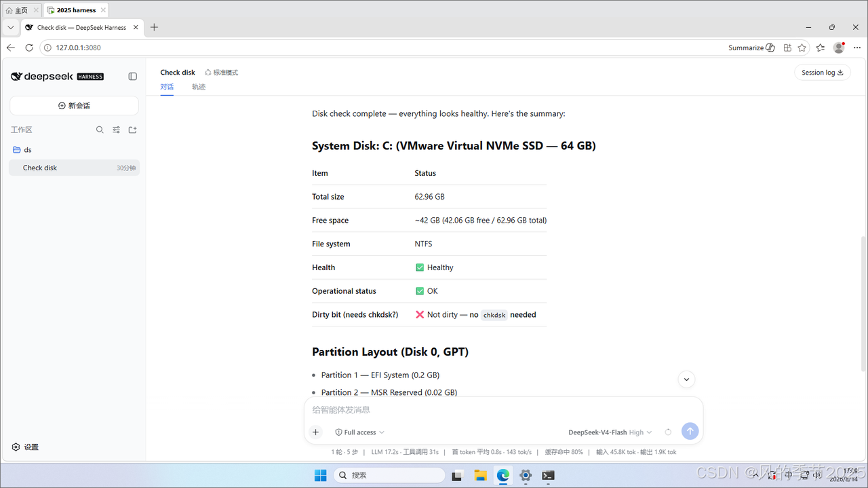Add a new workspace folder icon

[x=133, y=130]
